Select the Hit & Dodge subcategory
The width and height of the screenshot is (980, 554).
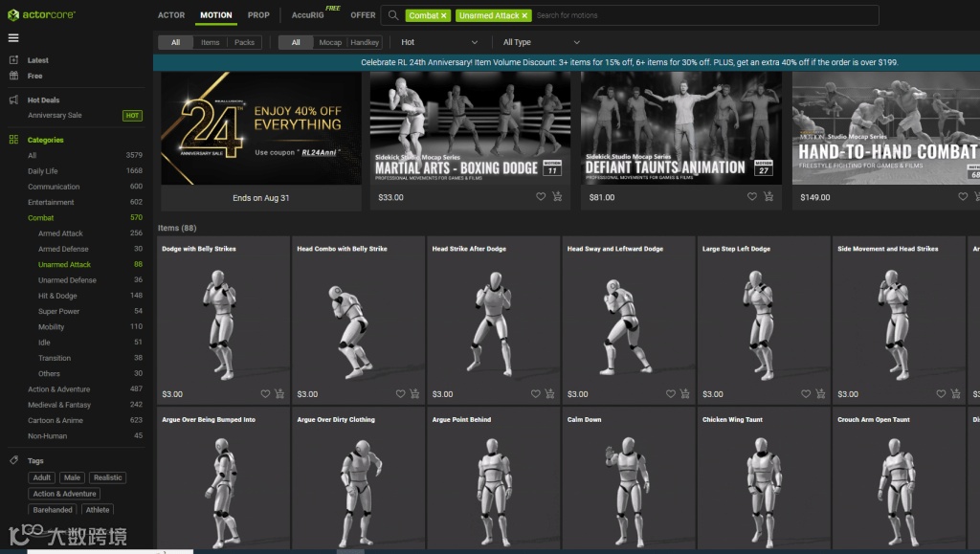pyautogui.click(x=57, y=296)
